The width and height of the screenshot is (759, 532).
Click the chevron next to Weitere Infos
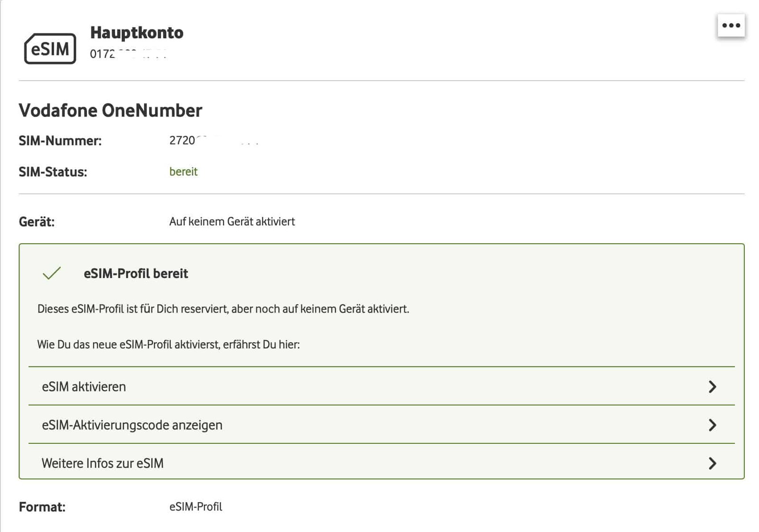[712, 463]
